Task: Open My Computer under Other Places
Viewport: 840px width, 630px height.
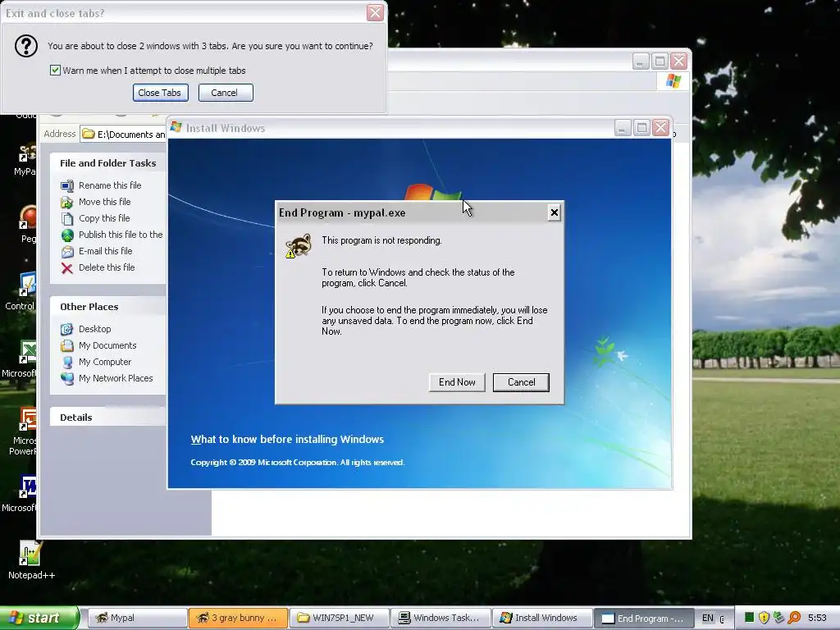Action: pos(105,362)
